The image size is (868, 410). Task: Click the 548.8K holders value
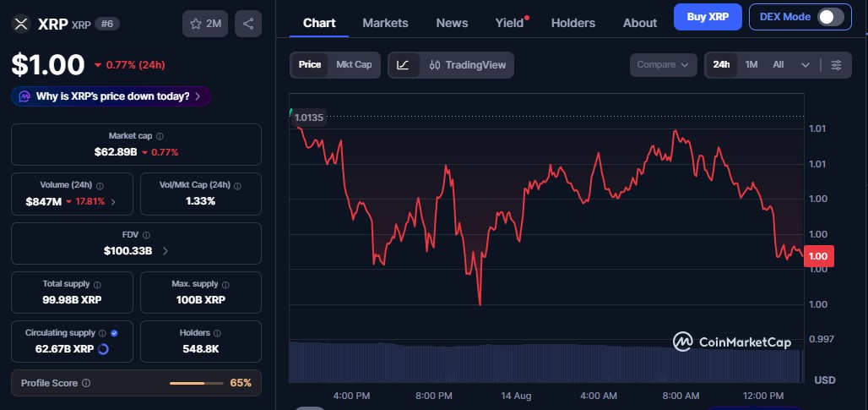coord(200,349)
